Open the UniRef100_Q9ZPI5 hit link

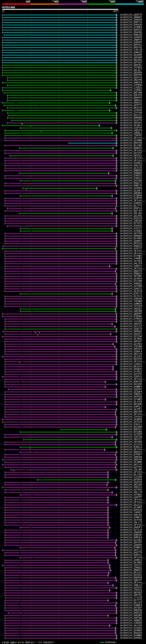[x=131, y=15]
